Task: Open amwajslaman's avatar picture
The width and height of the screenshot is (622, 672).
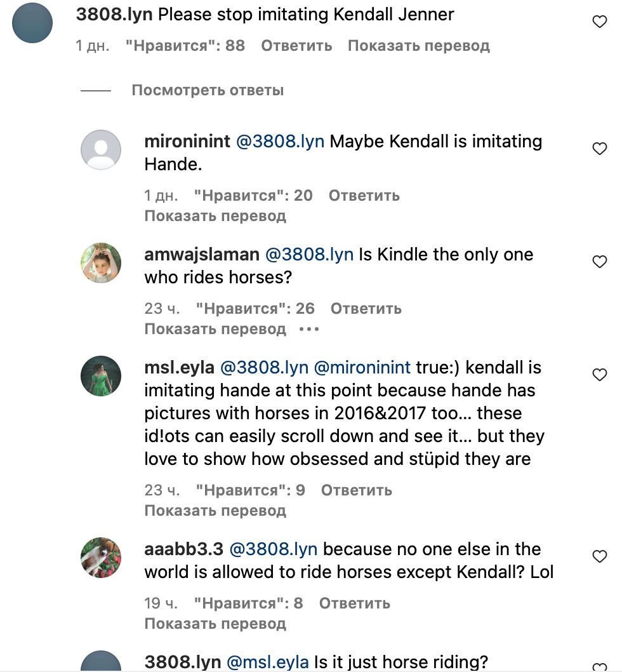Action: [x=101, y=263]
